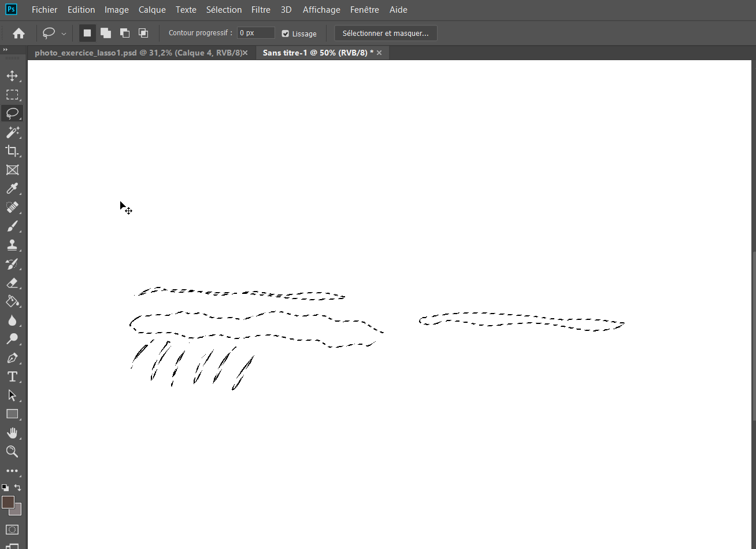The height and width of the screenshot is (549, 756).
Task: Select the Rectangular Marquee tool
Action: [x=12, y=94]
